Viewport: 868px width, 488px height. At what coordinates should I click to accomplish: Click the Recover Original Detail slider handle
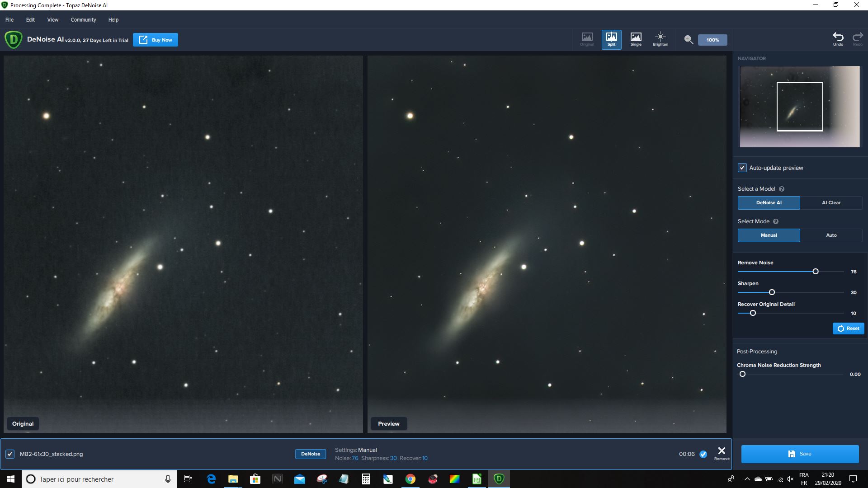click(753, 313)
